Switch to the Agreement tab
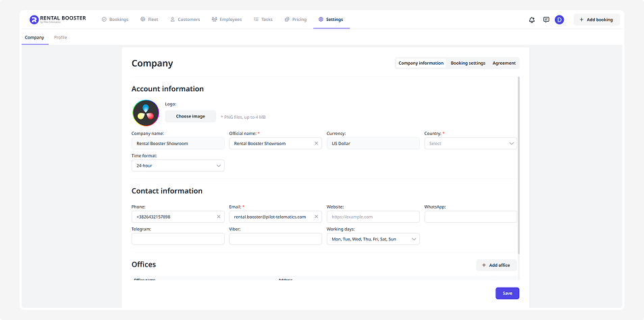 coord(504,63)
